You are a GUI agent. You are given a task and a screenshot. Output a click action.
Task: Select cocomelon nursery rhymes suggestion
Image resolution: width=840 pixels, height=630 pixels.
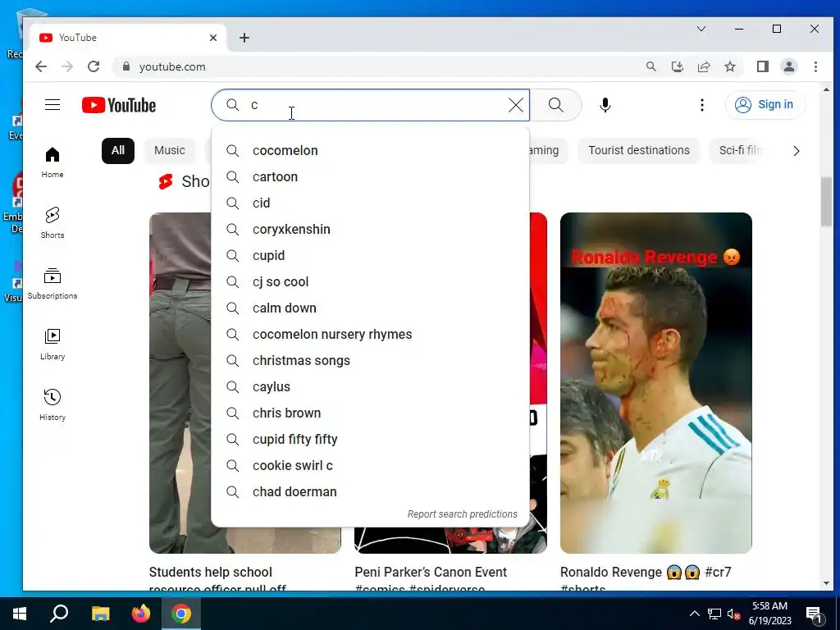tap(370, 335)
